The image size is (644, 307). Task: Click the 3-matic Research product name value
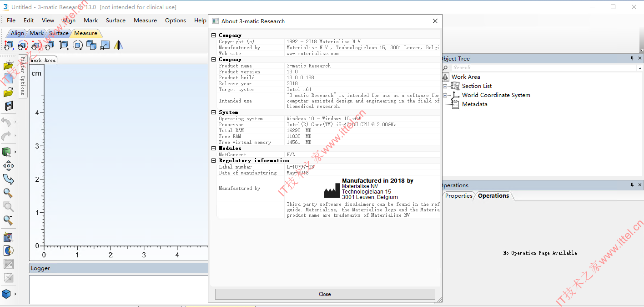pos(308,66)
